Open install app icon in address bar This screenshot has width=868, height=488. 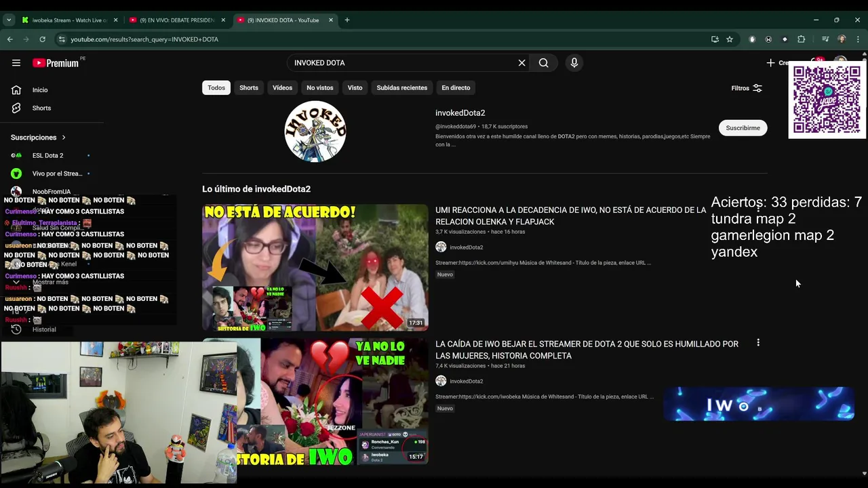(x=715, y=39)
